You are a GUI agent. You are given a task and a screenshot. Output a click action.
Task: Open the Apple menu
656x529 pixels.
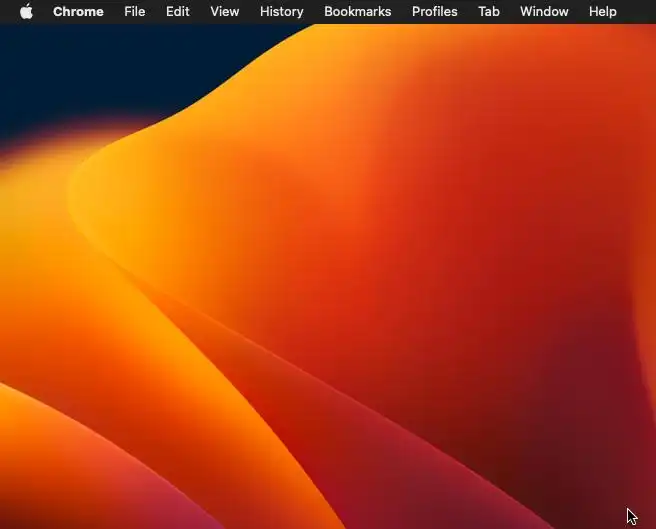pyautogui.click(x=26, y=11)
